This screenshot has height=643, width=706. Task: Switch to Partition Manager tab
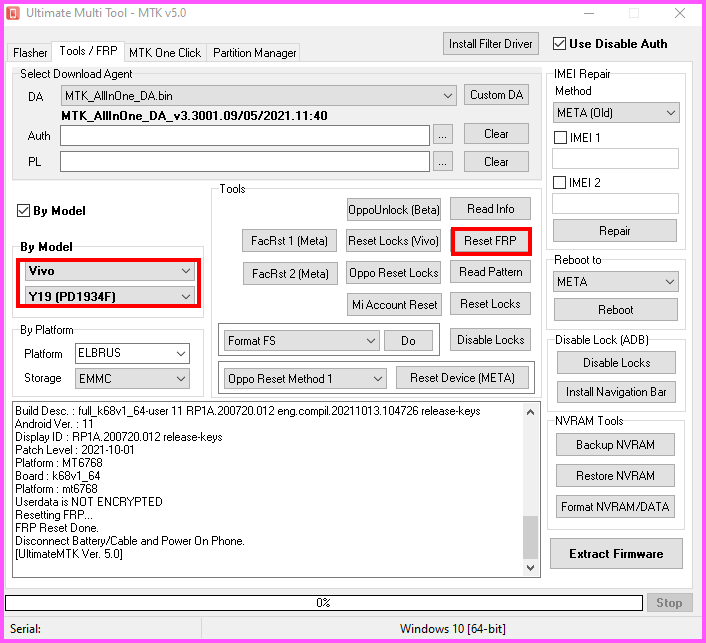[254, 53]
